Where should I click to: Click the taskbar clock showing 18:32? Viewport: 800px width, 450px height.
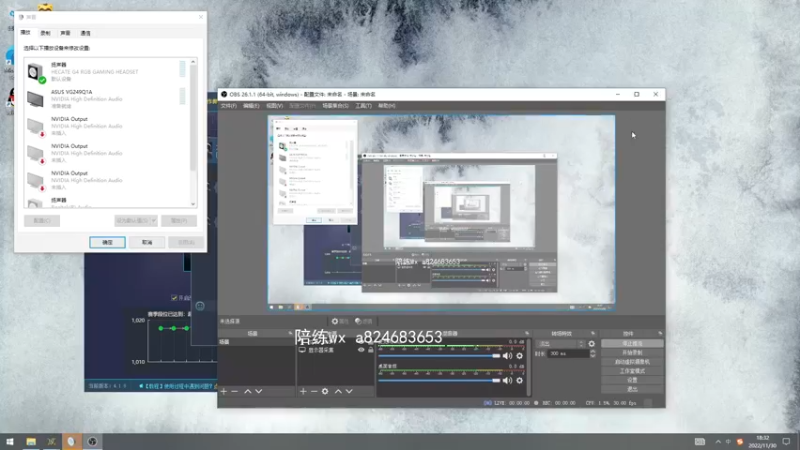tap(762, 441)
